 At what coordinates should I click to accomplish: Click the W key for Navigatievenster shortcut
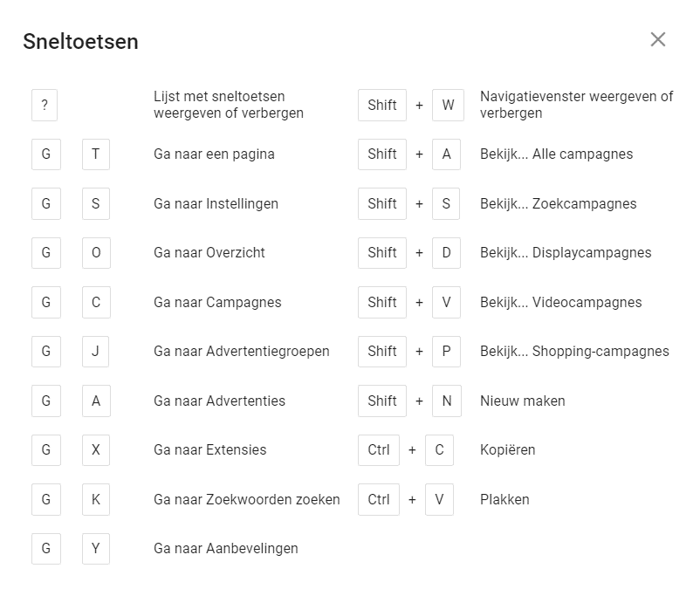coord(448,105)
